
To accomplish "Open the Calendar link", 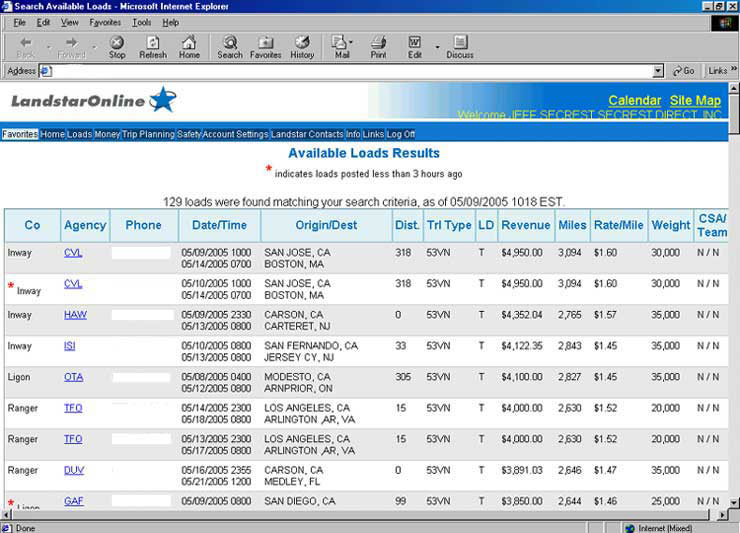I will click(634, 101).
